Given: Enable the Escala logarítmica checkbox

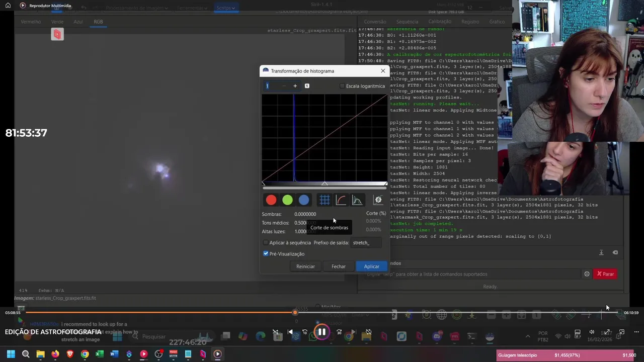Looking at the screenshot, I should coord(343,86).
